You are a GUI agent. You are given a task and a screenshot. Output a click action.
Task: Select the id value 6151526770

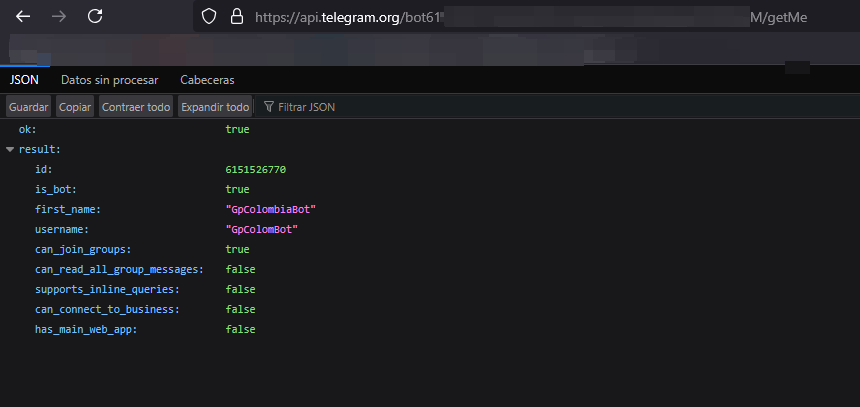click(256, 169)
